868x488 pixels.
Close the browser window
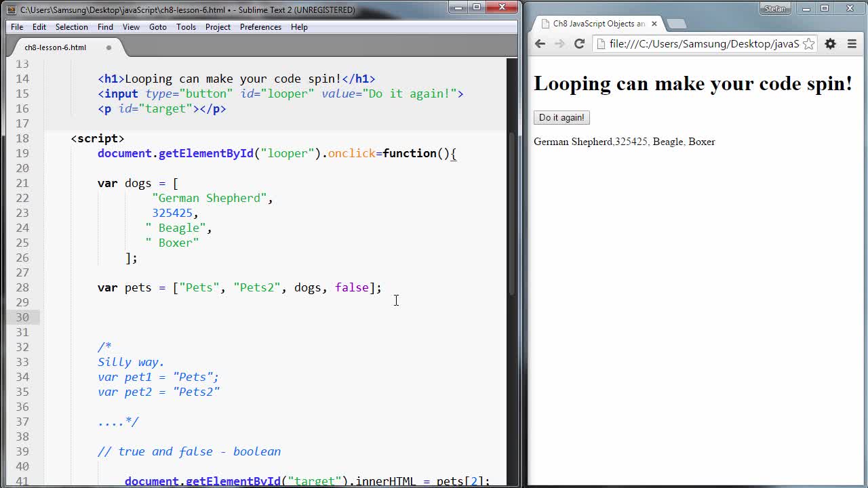tap(850, 8)
